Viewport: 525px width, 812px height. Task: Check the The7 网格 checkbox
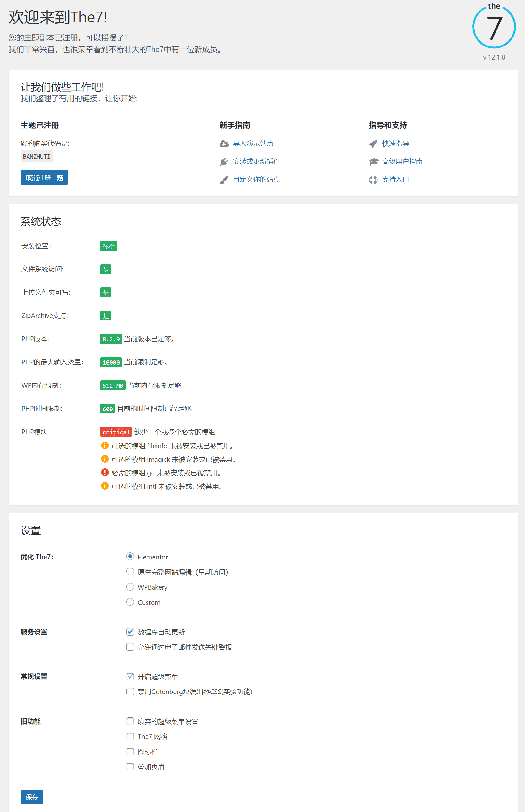coord(130,736)
